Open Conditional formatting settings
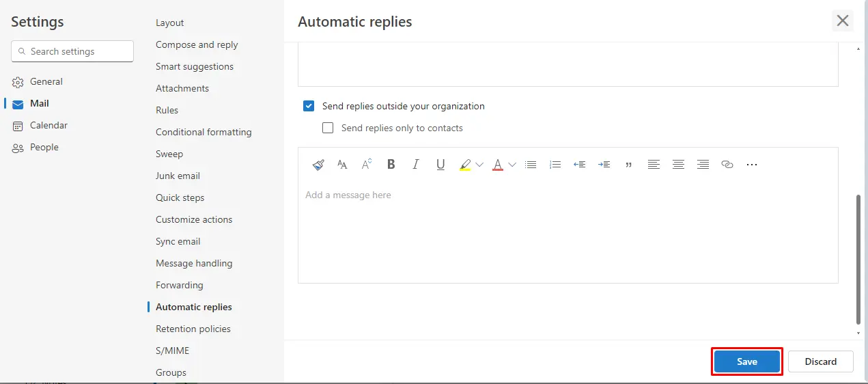 click(x=204, y=132)
